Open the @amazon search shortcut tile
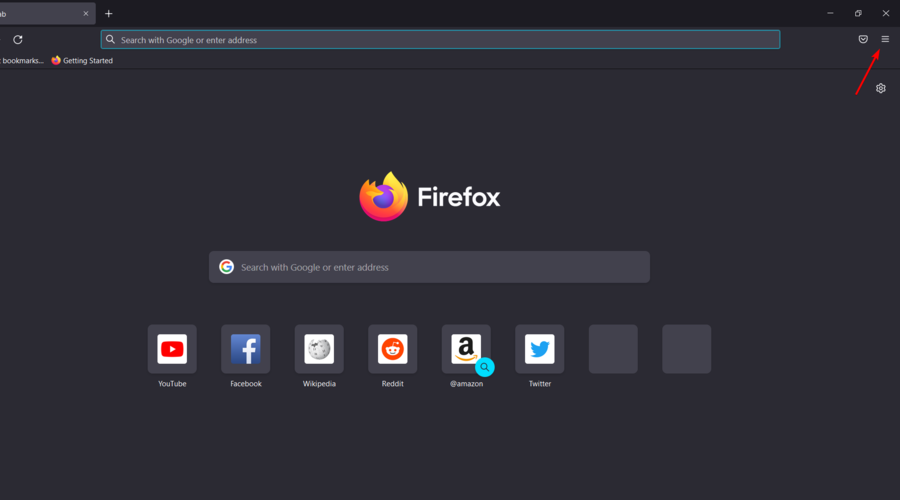The width and height of the screenshot is (900, 500). [466, 349]
